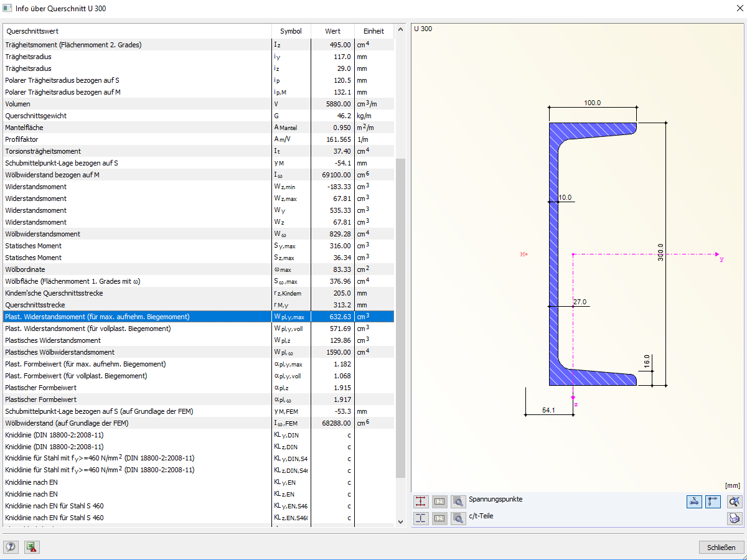Click the Querschnittswert column header

coord(137,31)
